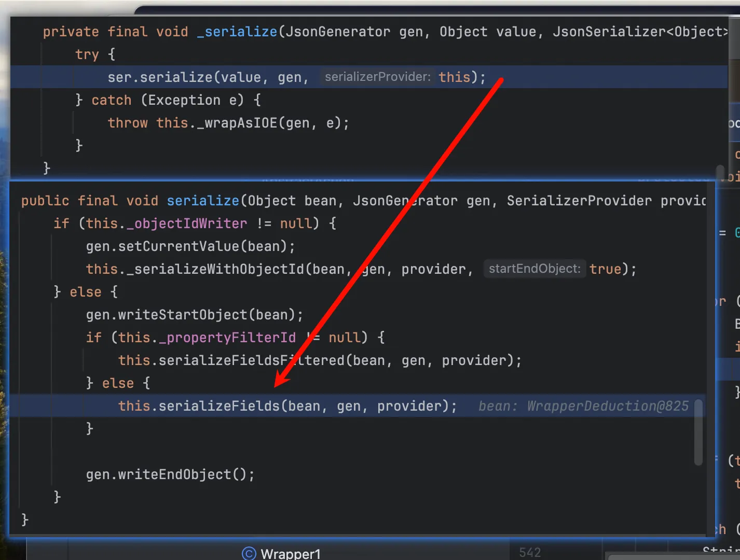Click the 542 number beside Wrapper1
The height and width of the screenshot is (560, 740).
(x=530, y=553)
